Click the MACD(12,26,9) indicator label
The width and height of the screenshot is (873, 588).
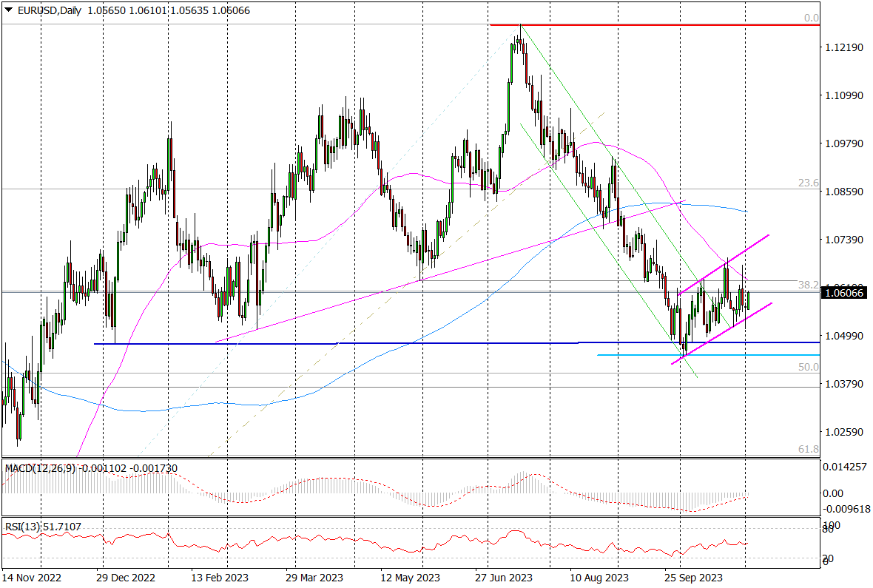pyautogui.click(x=40, y=468)
